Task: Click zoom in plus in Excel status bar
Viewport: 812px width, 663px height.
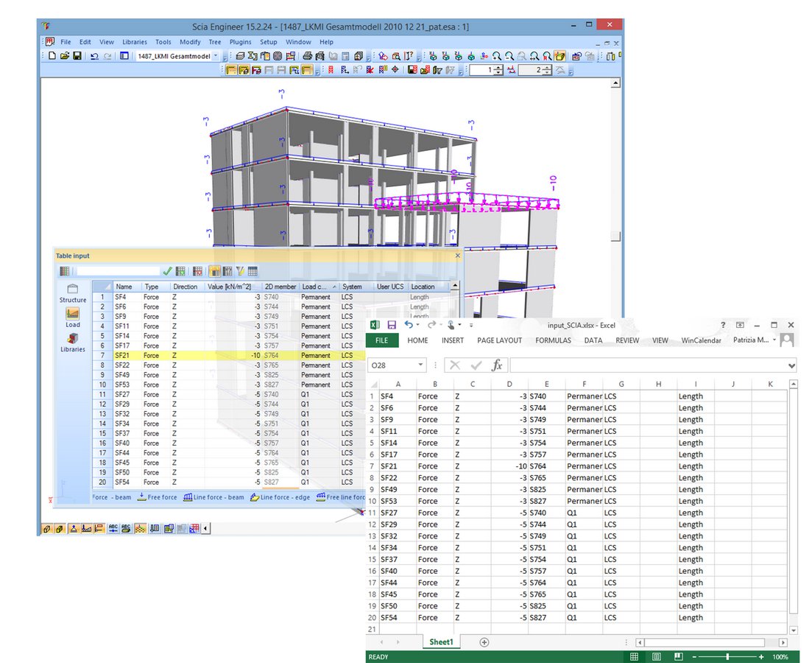Action: point(761,657)
